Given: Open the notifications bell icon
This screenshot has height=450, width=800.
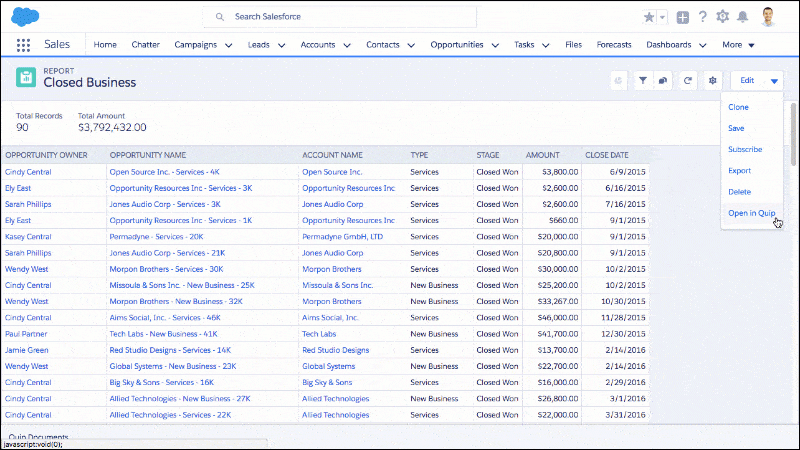Looking at the screenshot, I should 743,16.
